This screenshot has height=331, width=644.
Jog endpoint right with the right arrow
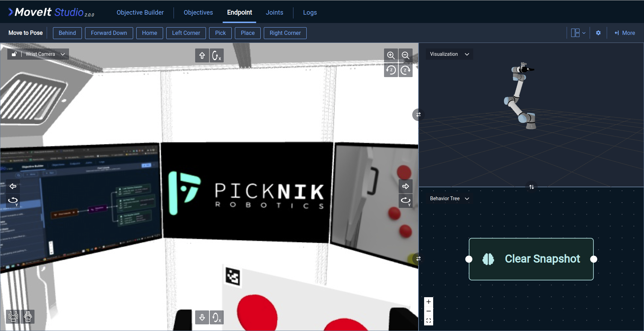point(406,186)
